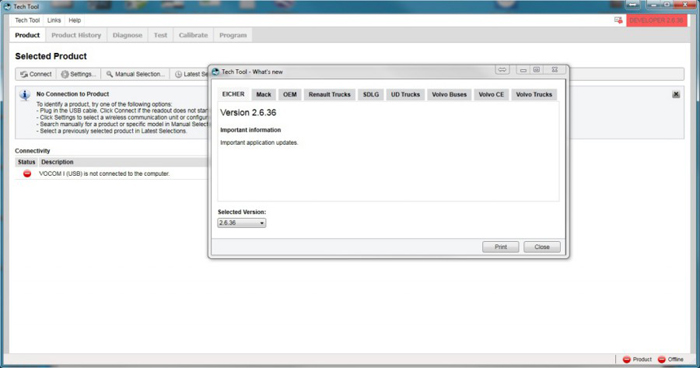Switch to the Mack tab
Image resolution: width=700 pixels, height=368 pixels.
263,95
